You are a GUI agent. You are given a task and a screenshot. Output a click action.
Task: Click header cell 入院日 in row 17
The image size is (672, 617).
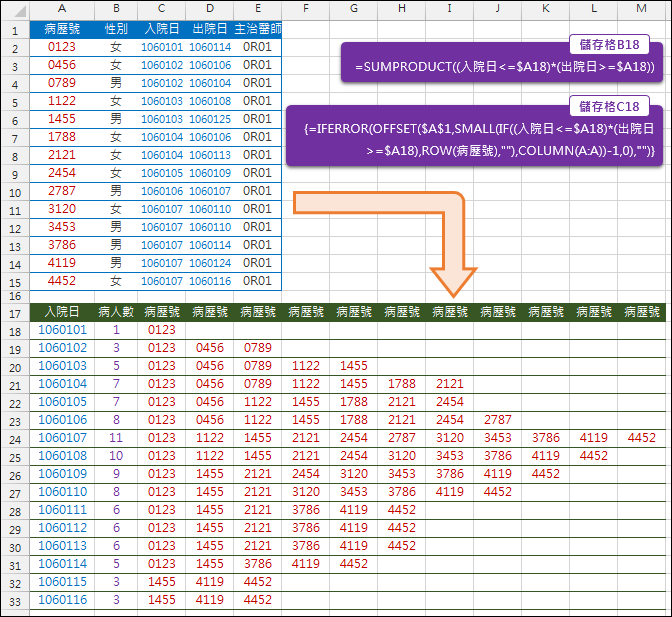coord(62,312)
